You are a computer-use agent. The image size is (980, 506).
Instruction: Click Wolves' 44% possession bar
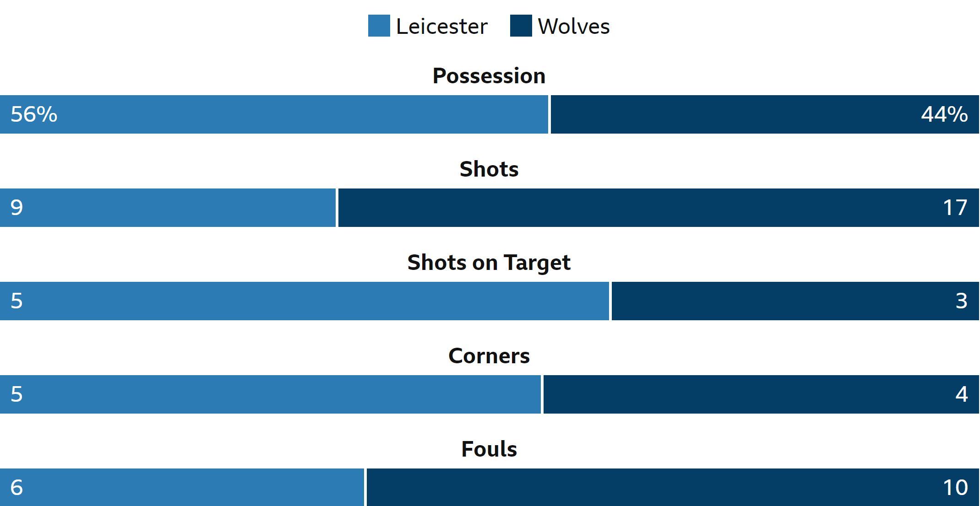coord(765,114)
